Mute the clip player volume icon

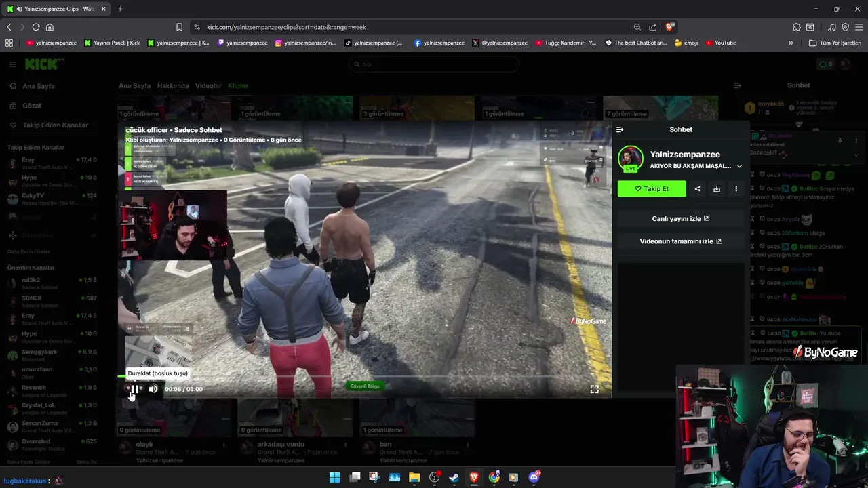point(153,389)
